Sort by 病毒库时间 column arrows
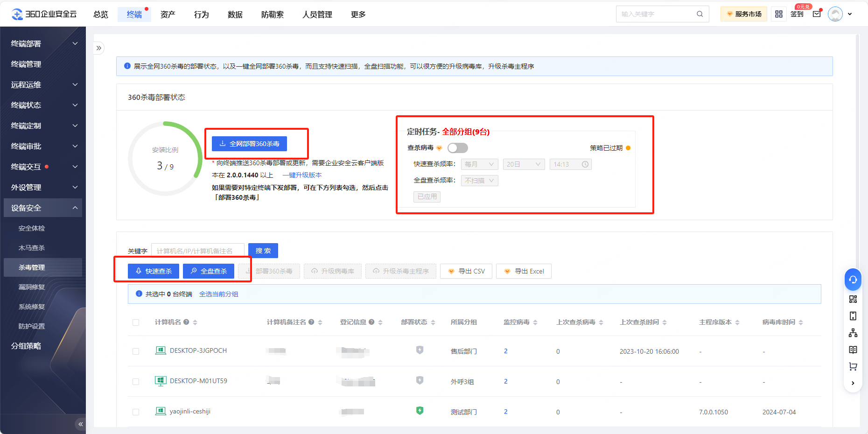This screenshot has height=434, width=868. pyautogui.click(x=801, y=322)
